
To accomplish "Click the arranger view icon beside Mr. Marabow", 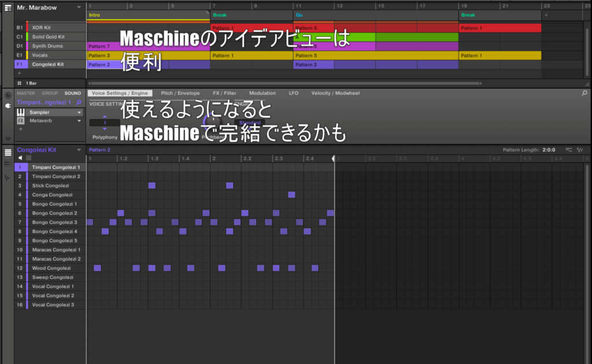I will (8, 8).
